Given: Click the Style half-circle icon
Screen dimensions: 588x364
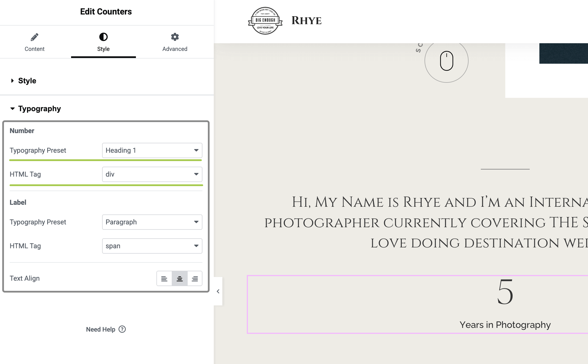Looking at the screenshot, I should pyautogui.click(x=103, y=37).
